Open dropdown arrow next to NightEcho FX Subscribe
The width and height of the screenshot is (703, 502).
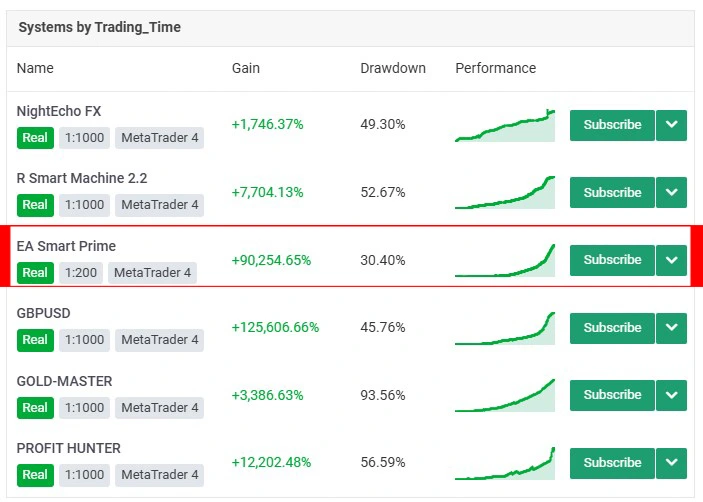[x=671, y=125]
